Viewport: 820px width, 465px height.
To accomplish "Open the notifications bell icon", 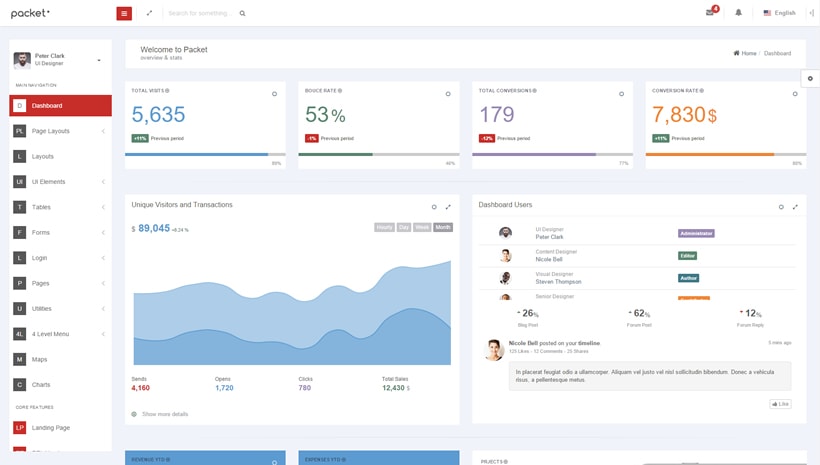I will click(x=739, y=13).
